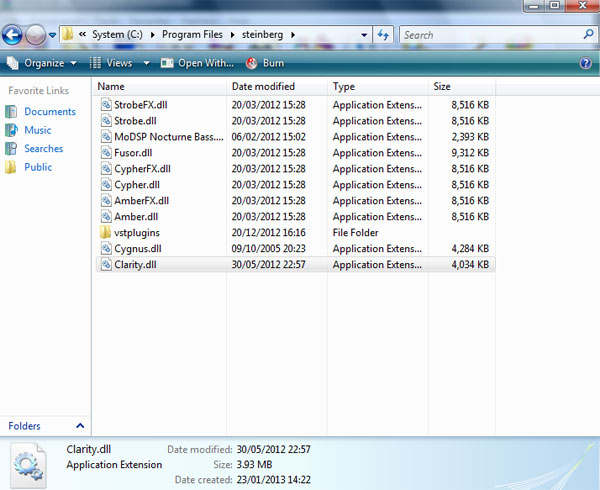
Task: Click the Public folder icon in sidebar
Action: [11, 167]
